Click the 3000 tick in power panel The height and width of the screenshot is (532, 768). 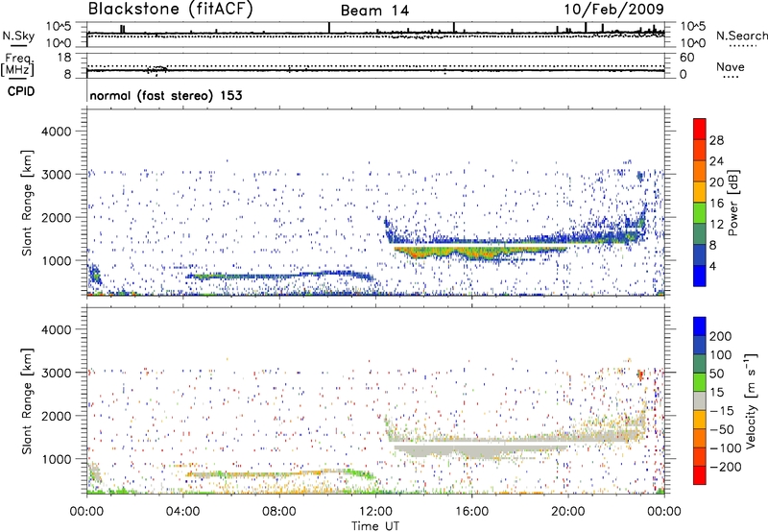click(57, 175)
